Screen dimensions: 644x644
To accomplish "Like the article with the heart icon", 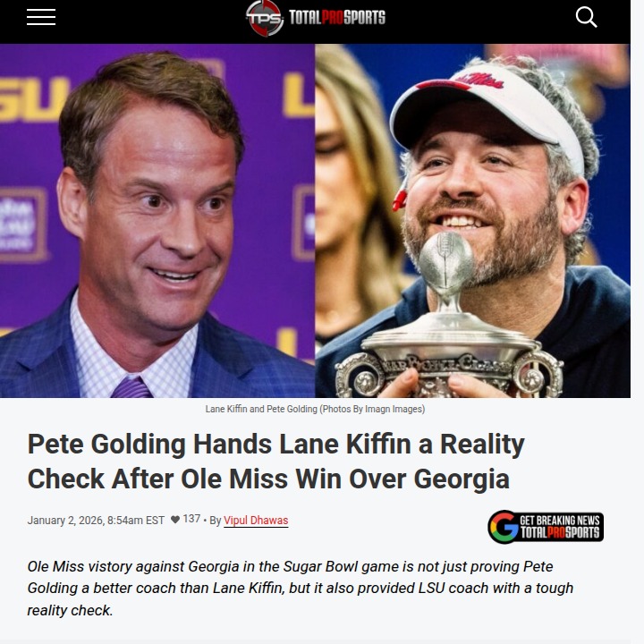I will [175, 520].
